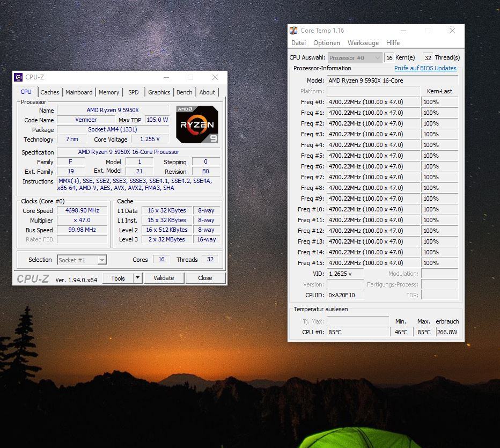The width and height of the screenshot is (500, 448).
Task: Click the Freq #10 load value 100%
Action: [440, 209]
